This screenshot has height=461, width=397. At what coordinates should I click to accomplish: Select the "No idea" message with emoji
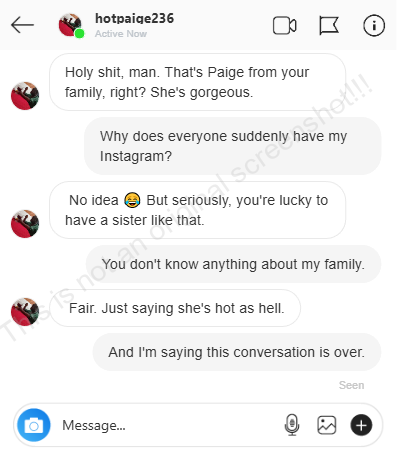pyautogui.click(x=197, y=210)
